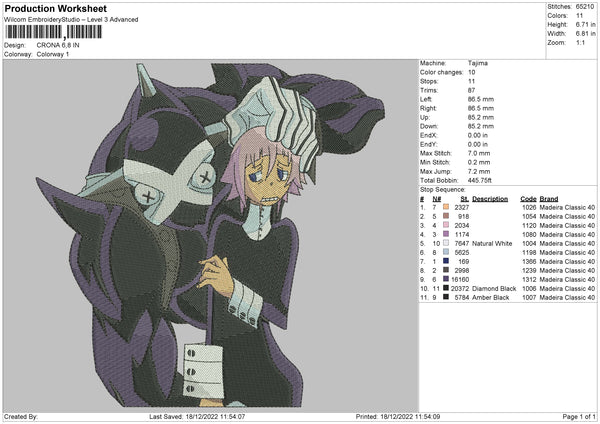This screenshot has height=424, width=600.
Task: Click 'Madeira Classic 40' in code 1026 row
Action: point(567,207)
